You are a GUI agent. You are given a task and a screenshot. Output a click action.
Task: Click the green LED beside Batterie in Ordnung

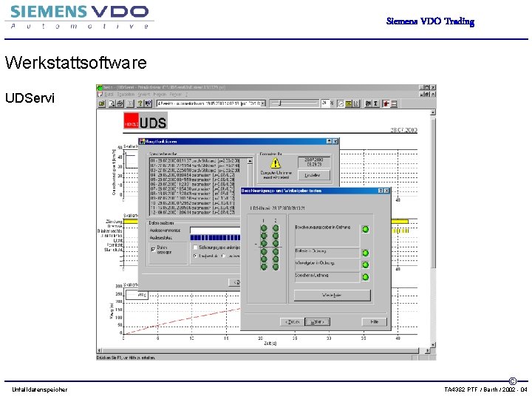coord(366,253)
